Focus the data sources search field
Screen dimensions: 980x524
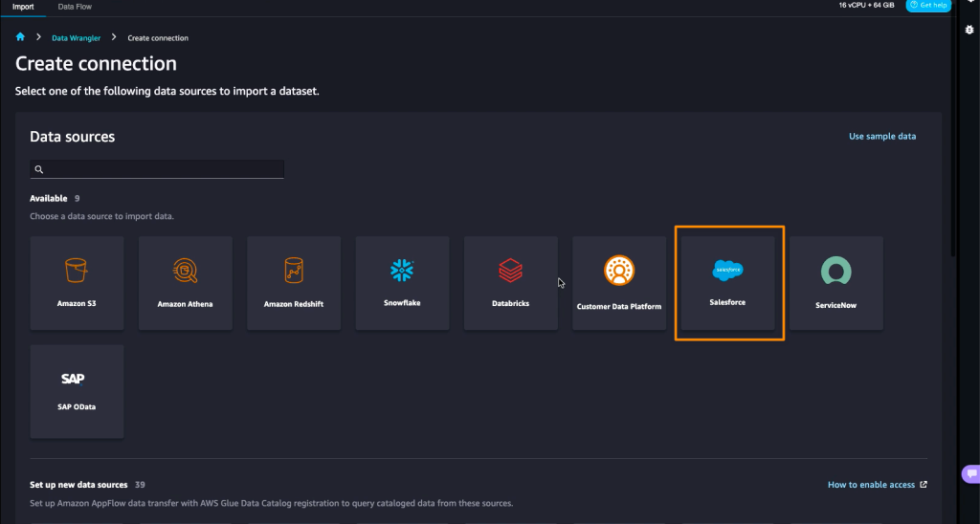point(157,169)
